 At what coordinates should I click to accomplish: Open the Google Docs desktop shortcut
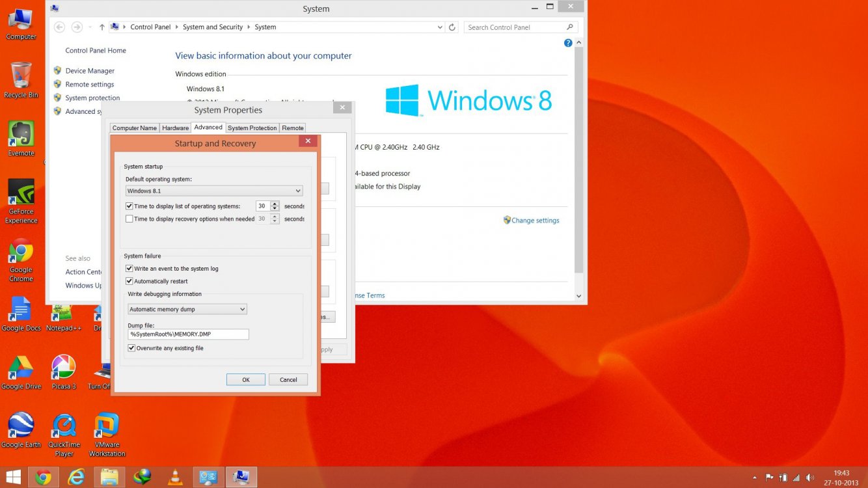pyautogui.click(x=21, y=314)
